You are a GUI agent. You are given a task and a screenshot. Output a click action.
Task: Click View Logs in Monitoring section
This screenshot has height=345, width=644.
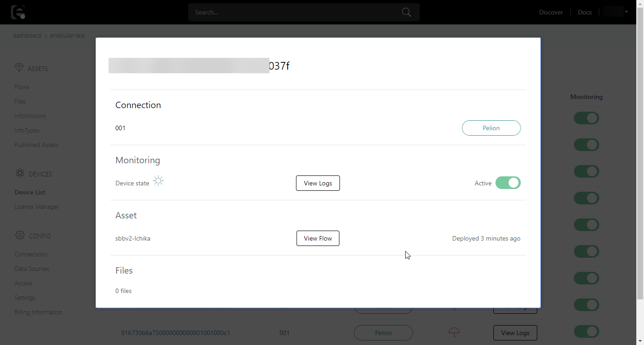pos(317,183)
